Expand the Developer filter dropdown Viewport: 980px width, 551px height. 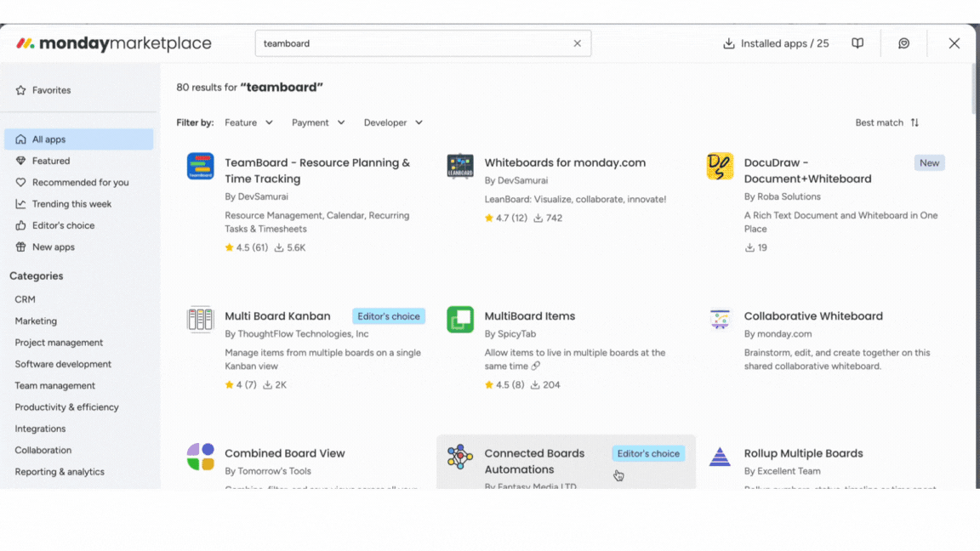(x=393, y=122)
